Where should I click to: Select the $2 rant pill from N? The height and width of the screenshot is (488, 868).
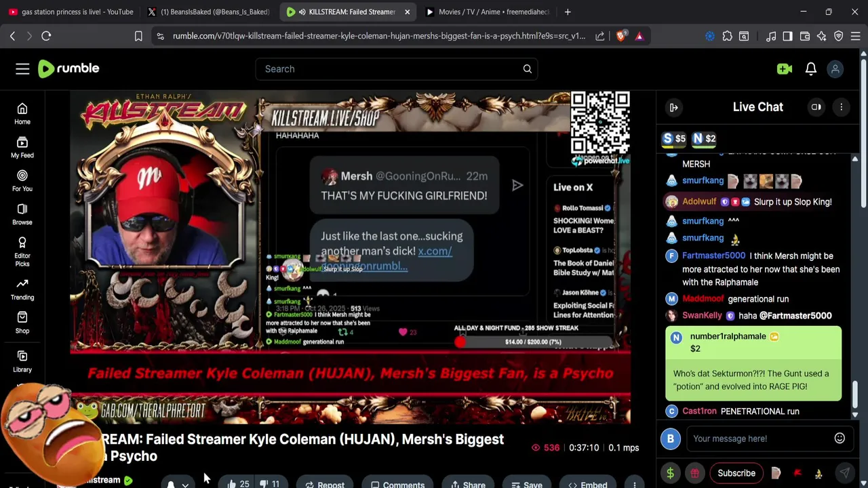[704, 138]
